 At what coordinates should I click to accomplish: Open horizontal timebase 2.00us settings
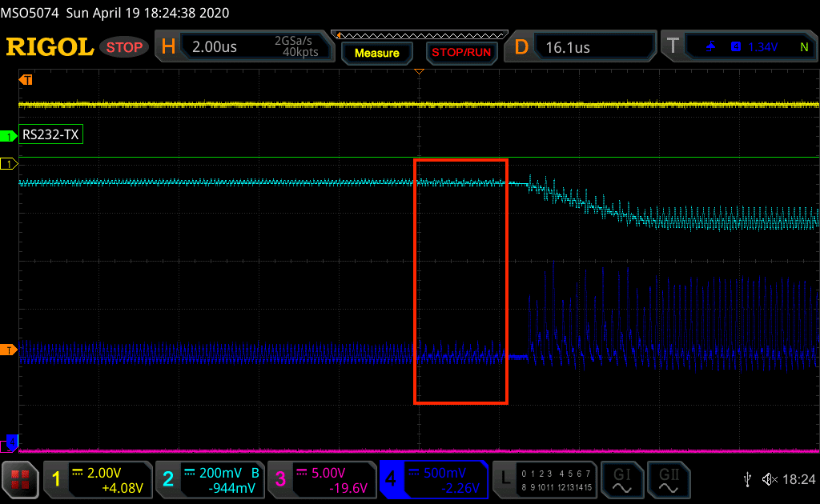pyautogui.click(x=242, y=47)
